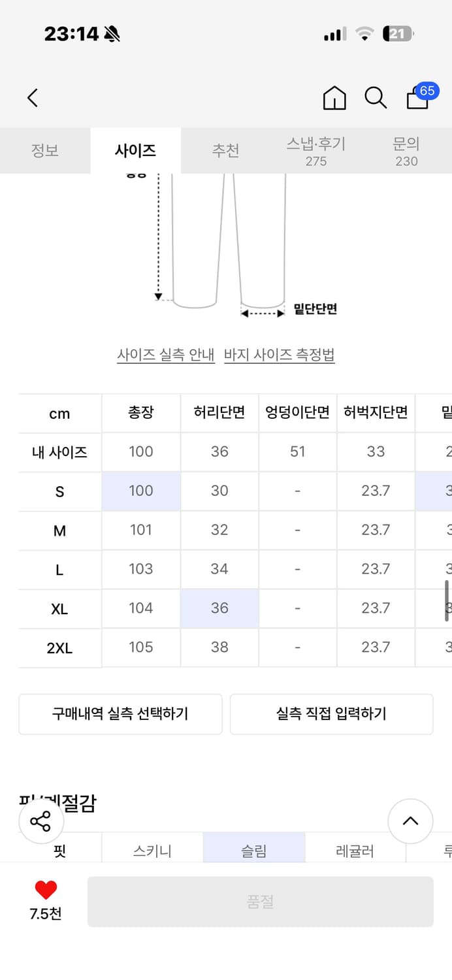
Task: Open the home screen icon
Action: point(334,97)
